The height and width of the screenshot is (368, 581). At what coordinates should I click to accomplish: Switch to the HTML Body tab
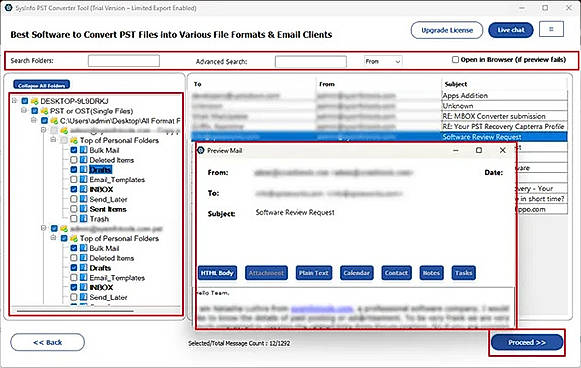[x=217, y=273]
